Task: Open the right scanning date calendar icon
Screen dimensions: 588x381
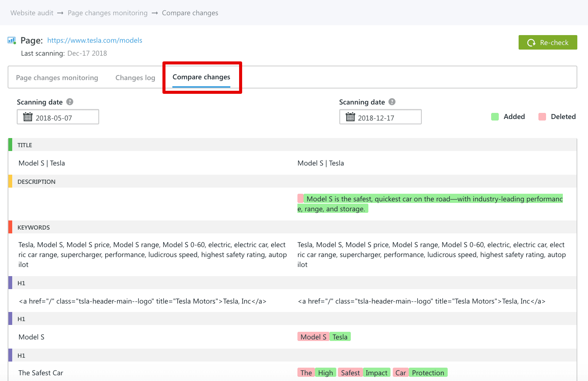Action: [350, 117]
